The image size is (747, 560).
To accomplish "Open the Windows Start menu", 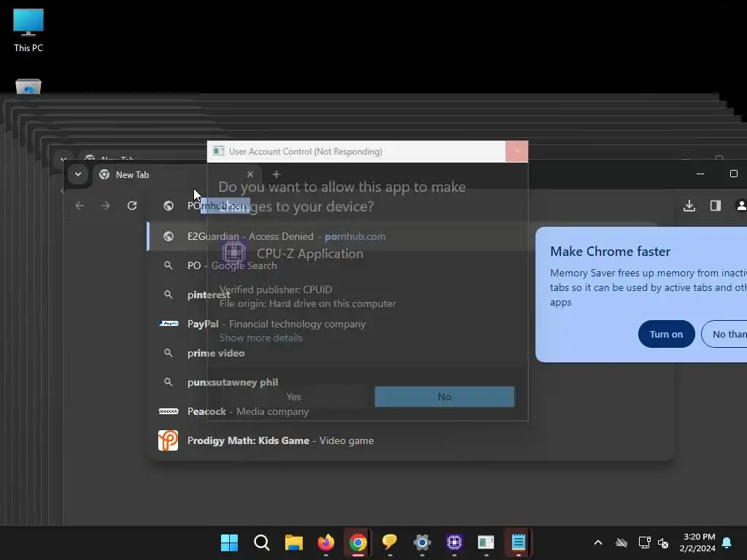I will [229, 542].
